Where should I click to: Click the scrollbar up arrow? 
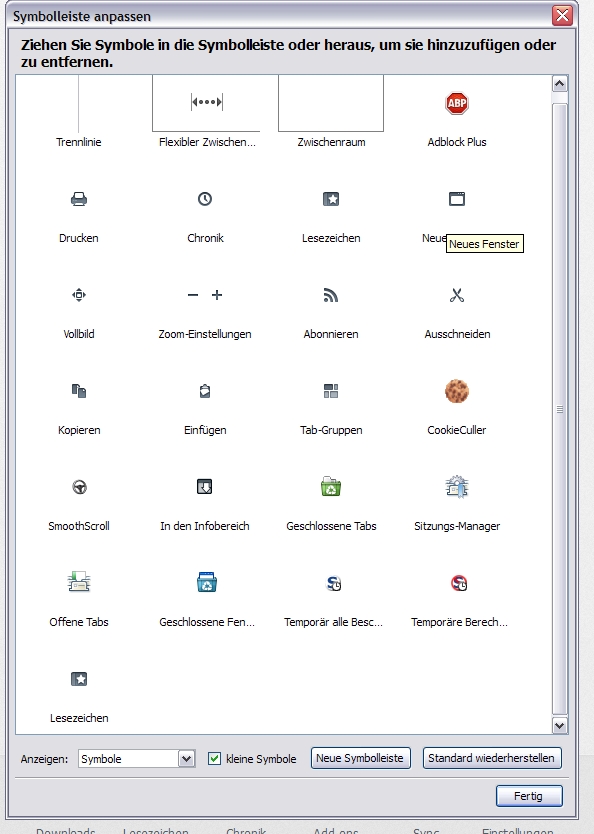tap(559, 84)
